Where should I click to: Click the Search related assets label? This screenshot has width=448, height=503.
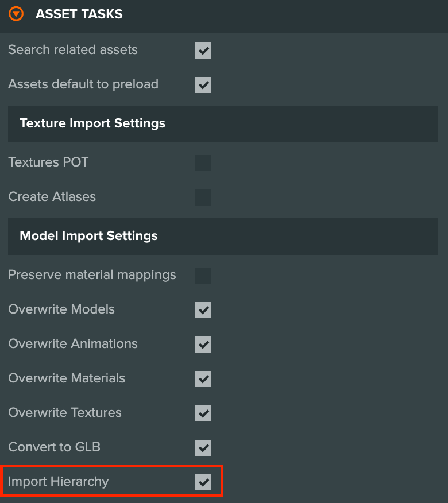(73, 50)
